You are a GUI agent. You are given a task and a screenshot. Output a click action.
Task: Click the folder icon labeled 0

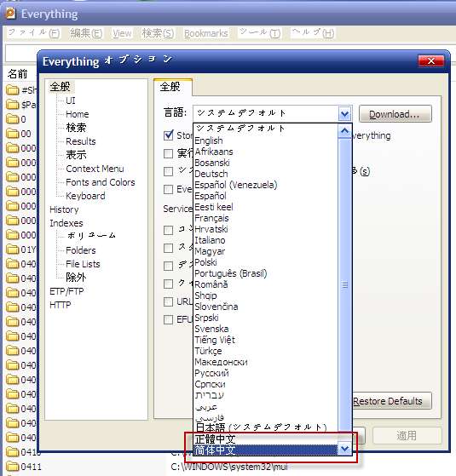[x=13, y=119]
